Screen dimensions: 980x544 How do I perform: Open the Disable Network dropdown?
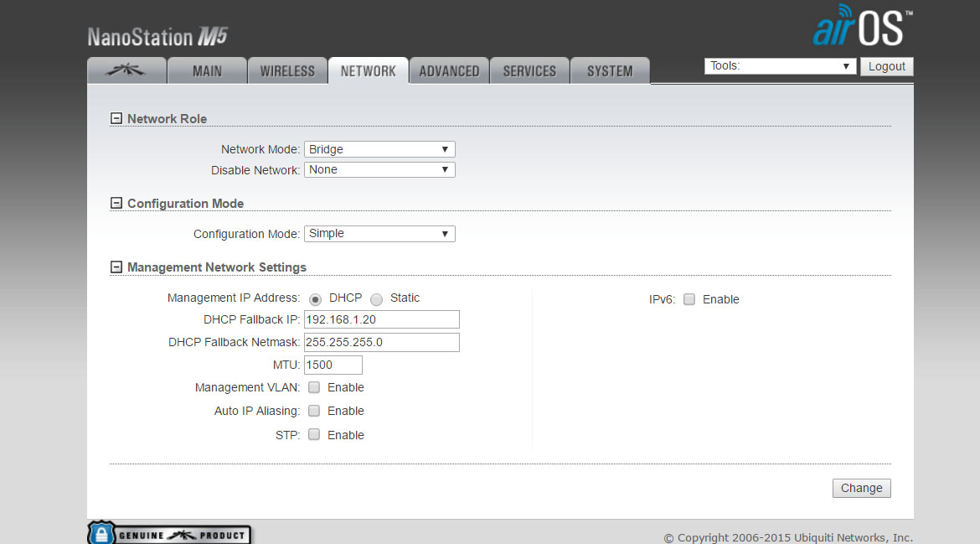(x=379, y=169)
